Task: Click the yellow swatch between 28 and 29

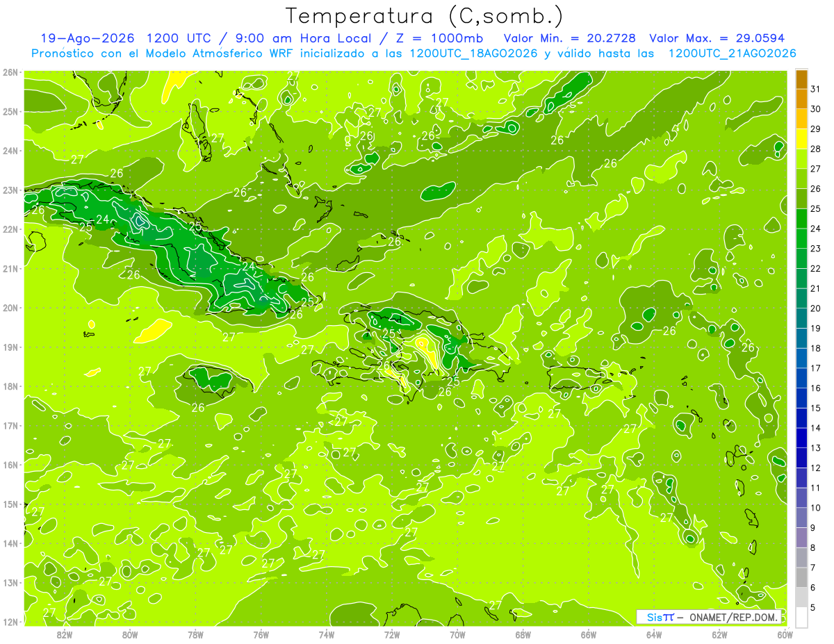Action: (801, 138)
